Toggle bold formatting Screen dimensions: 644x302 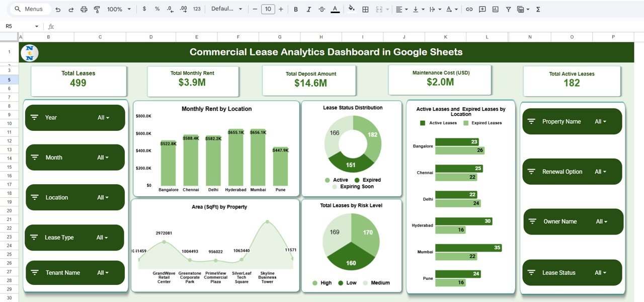coord(296,9)
